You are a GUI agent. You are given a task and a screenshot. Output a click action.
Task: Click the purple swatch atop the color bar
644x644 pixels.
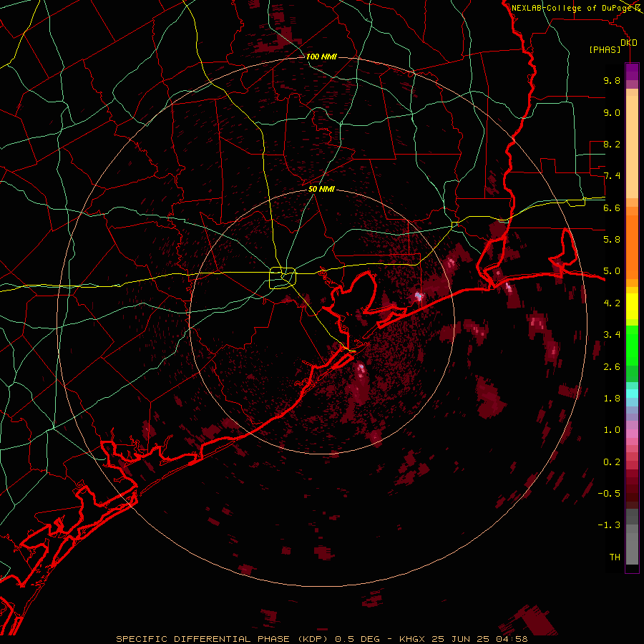point(632,72)
